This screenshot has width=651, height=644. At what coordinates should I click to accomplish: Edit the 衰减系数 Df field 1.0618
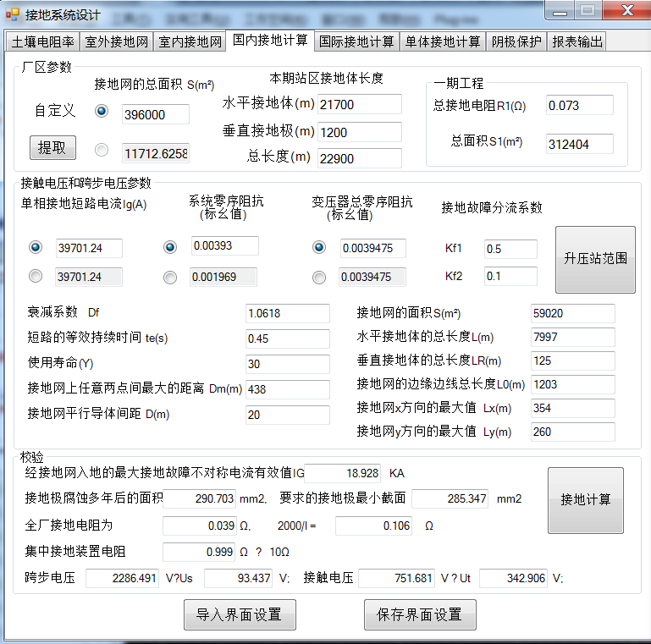point(288,313)
